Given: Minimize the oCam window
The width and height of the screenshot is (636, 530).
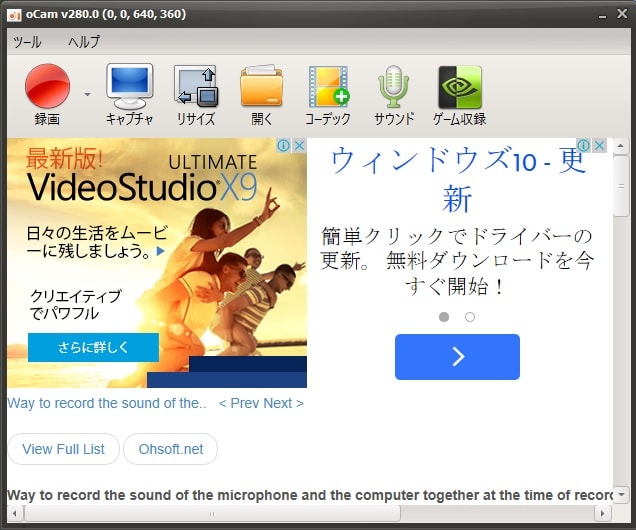Looking at the screenshot, I should tap(603, 15).
